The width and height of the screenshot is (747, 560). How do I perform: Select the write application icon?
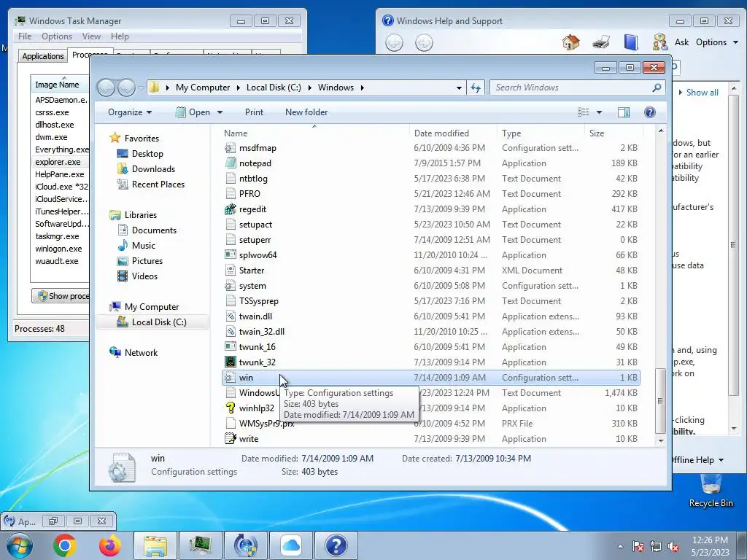[231, 438]
